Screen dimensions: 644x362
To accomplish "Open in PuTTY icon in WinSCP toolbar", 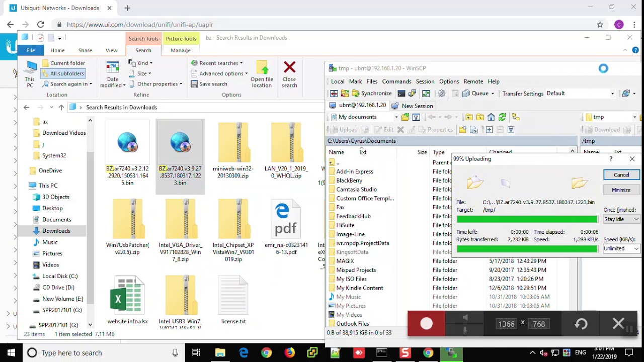I will point(413,94).
